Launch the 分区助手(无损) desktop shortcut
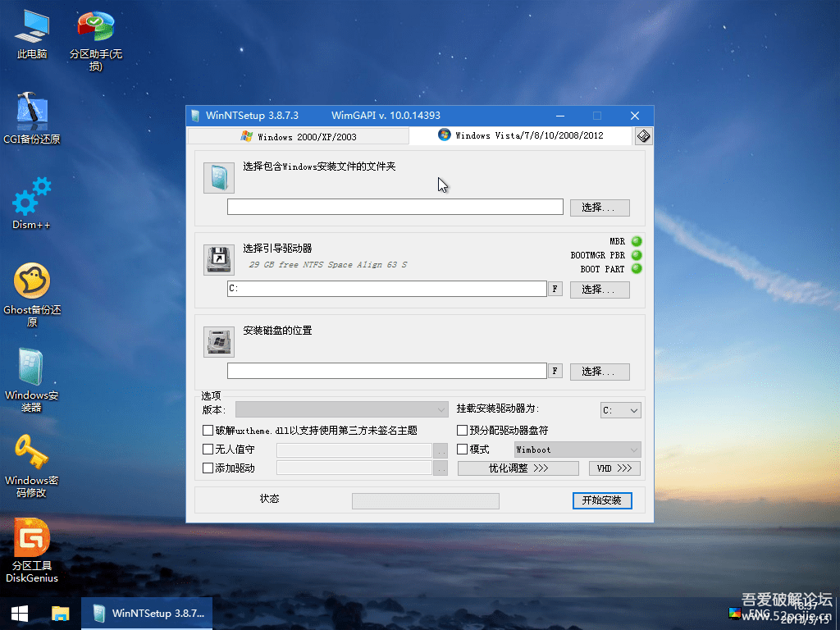 coord(95,40)
